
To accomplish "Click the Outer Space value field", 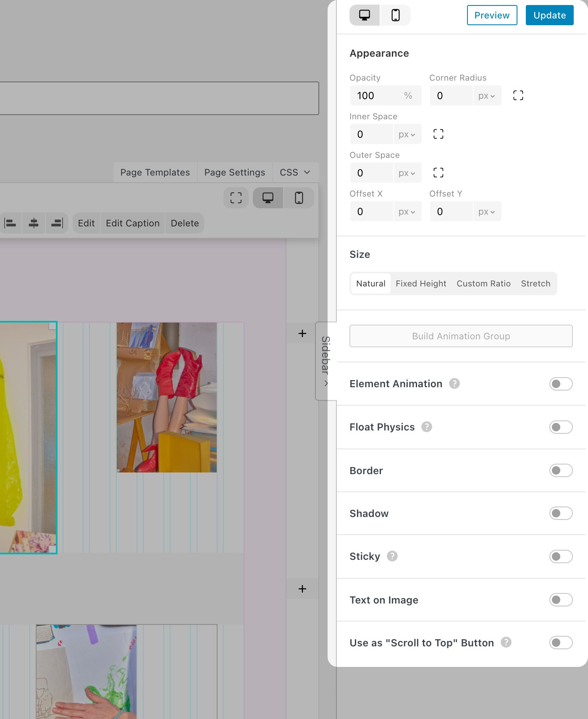I will 372,173.
